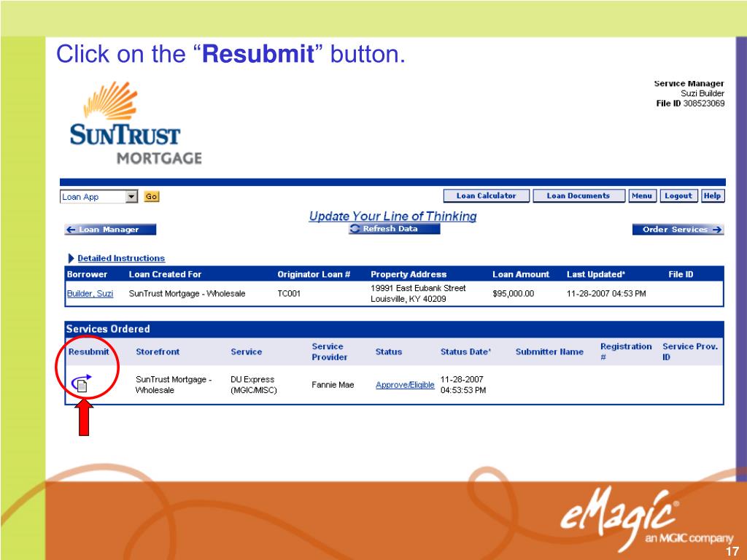Click the Last Updated column header
Image resolution: width=747 pixels, height=560 pixels.
pyautogui.click(x=596, y=274)
